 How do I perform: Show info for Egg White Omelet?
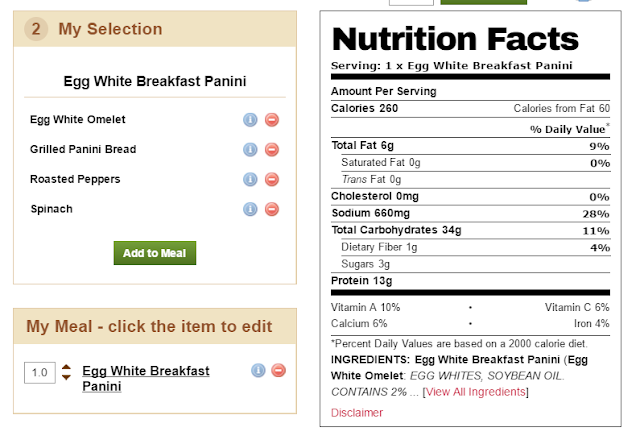(x=250, y=120)
